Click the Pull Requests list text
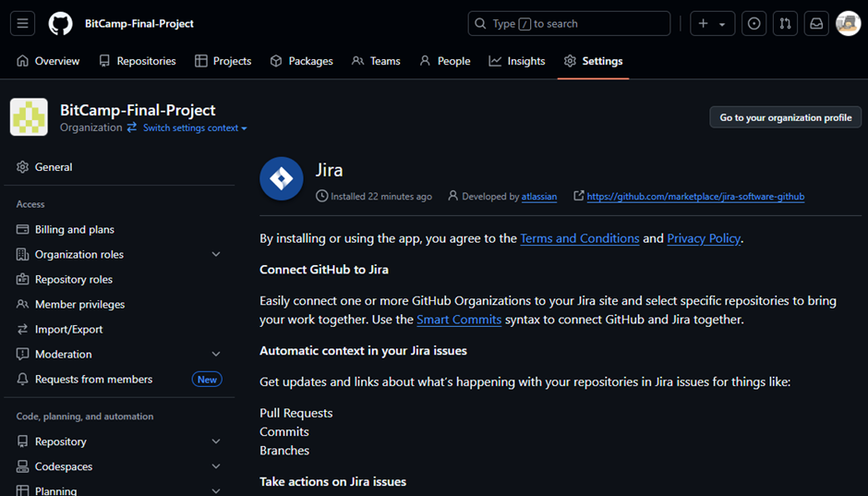Viewport: 868px width, 496px height. point(296,413)
